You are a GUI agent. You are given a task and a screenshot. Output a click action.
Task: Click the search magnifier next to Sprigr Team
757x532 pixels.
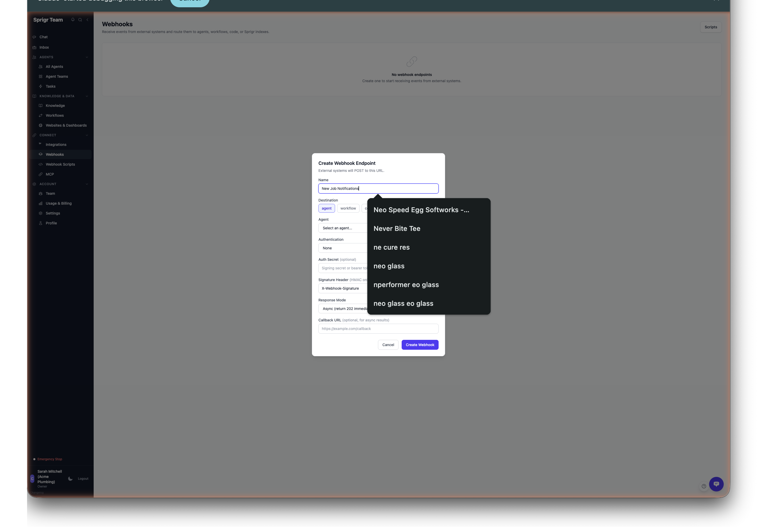[x=80, y=20]
